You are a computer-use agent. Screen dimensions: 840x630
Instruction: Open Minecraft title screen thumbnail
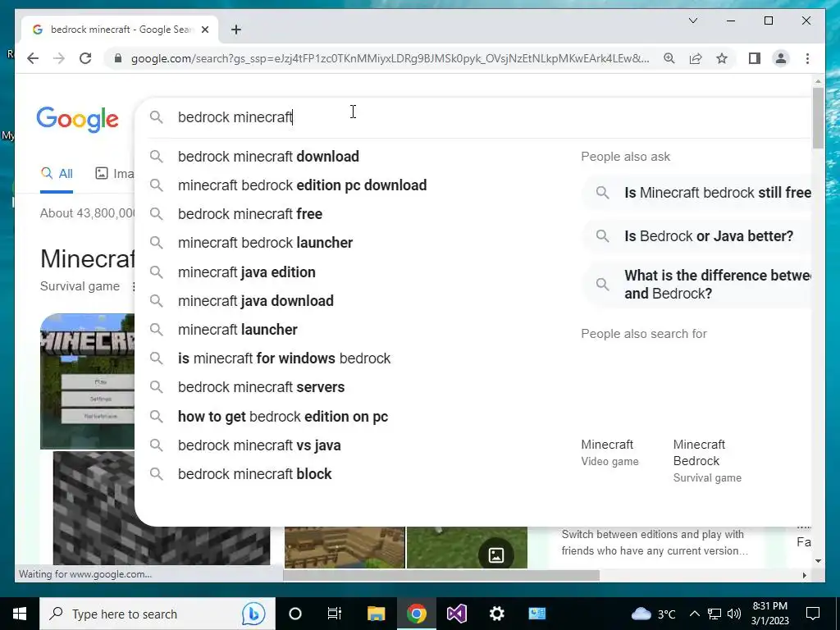click(87, 381)
